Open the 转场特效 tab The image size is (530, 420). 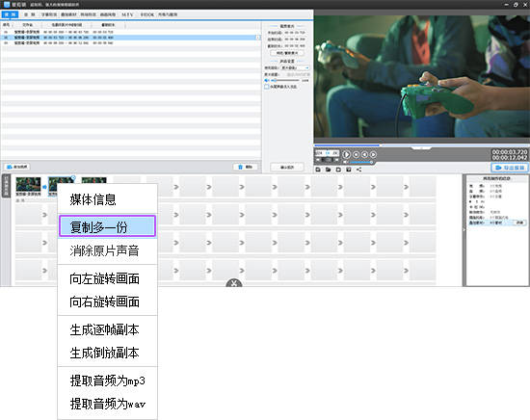pyautogui.click(x=89, y=14)
